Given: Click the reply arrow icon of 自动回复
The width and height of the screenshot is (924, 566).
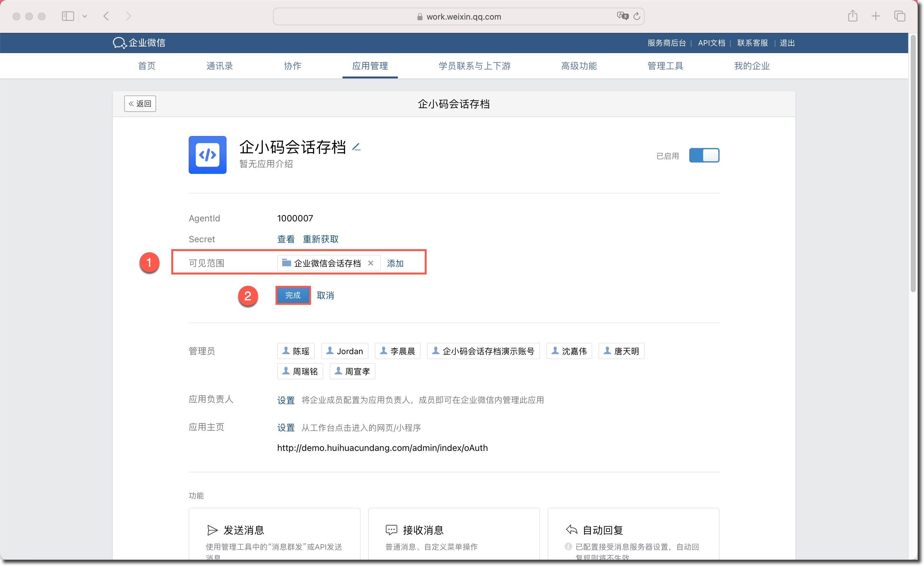Looking at the screenshot, I should tap(572, 530).
